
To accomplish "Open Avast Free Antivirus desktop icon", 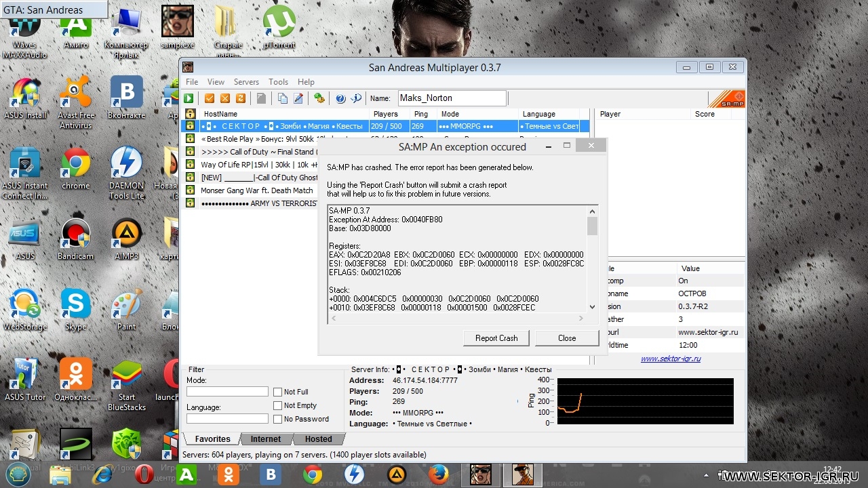I will click(75, 102).
